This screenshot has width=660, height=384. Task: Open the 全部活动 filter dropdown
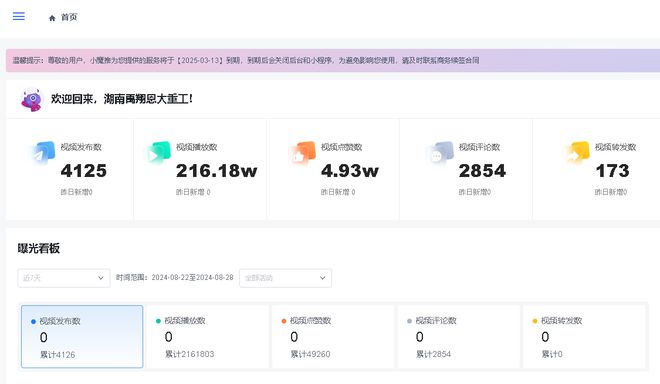[285, 278]
